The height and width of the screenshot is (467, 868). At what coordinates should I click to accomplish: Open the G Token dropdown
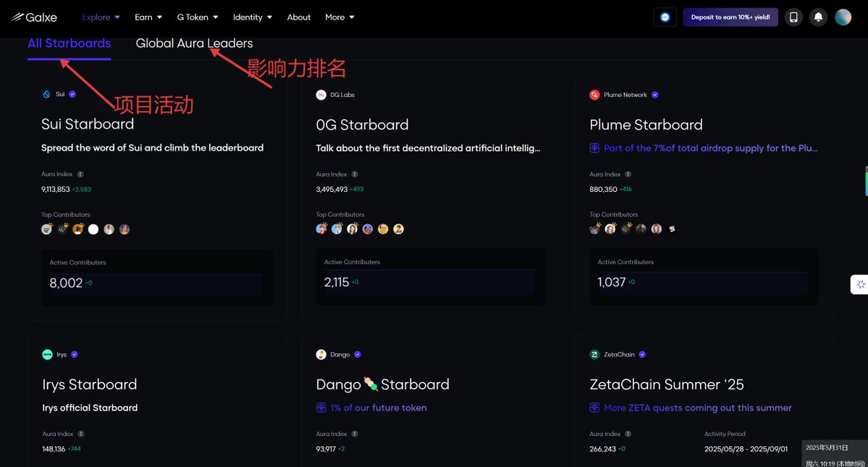pyautogui.click(x=198, y=17)
